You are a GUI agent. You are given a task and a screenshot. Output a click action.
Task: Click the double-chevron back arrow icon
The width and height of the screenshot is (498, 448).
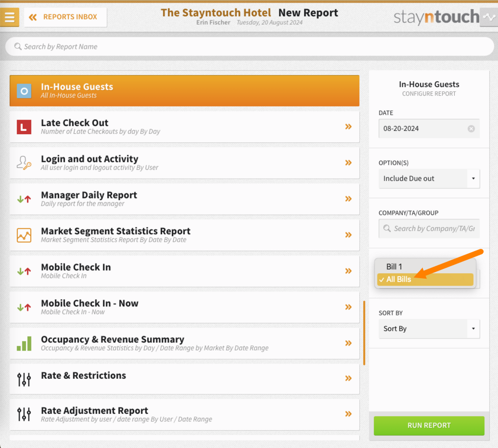(32, 17)
